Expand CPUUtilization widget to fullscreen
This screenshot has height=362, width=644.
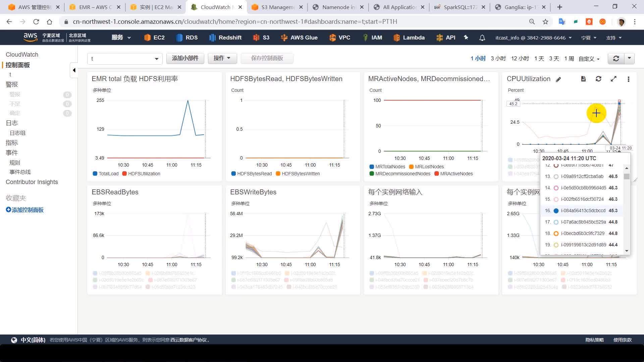[613, 79]
